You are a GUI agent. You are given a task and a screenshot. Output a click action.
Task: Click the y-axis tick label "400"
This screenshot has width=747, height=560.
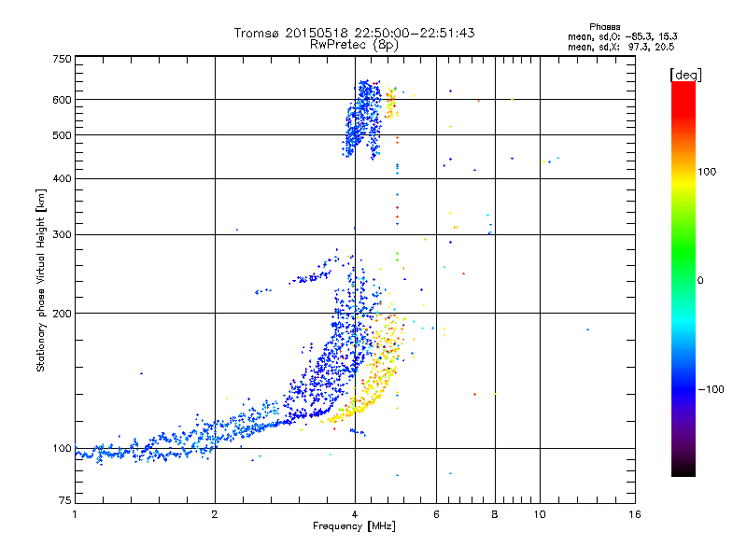pyautogui.click(x=63, y=179)
